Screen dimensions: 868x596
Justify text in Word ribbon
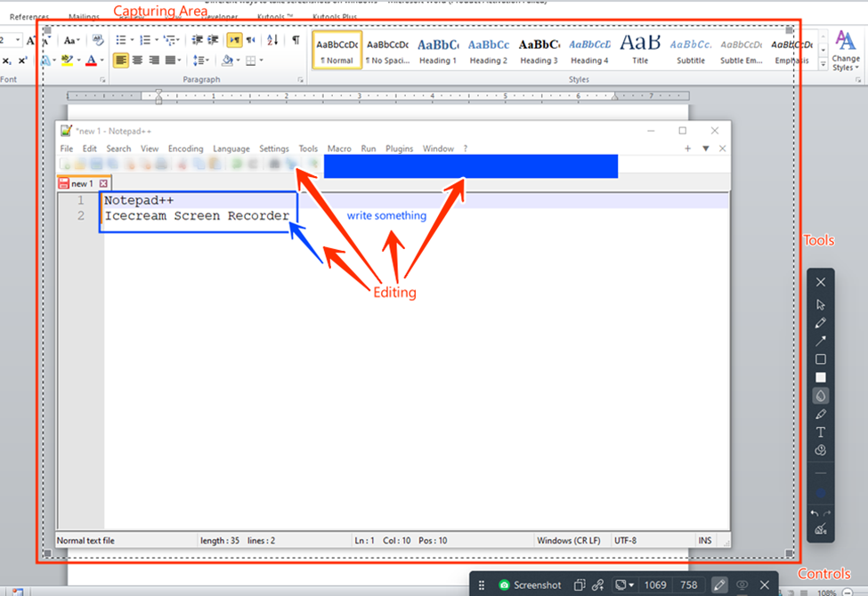click(172, 60)
